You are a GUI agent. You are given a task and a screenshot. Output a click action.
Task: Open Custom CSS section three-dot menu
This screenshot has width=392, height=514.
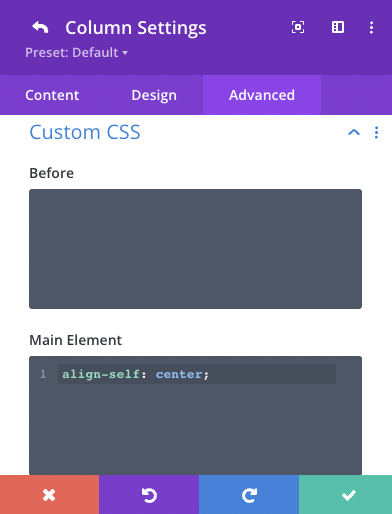[376, 132]
